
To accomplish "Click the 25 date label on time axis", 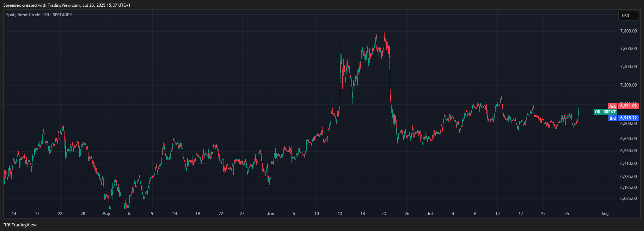I will click(566, 214).
